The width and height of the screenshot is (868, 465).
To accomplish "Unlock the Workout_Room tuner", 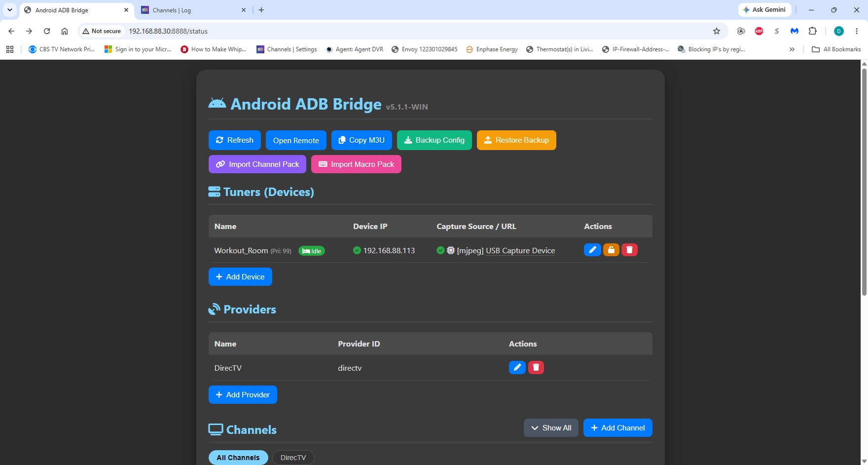I will coord(611,250).
